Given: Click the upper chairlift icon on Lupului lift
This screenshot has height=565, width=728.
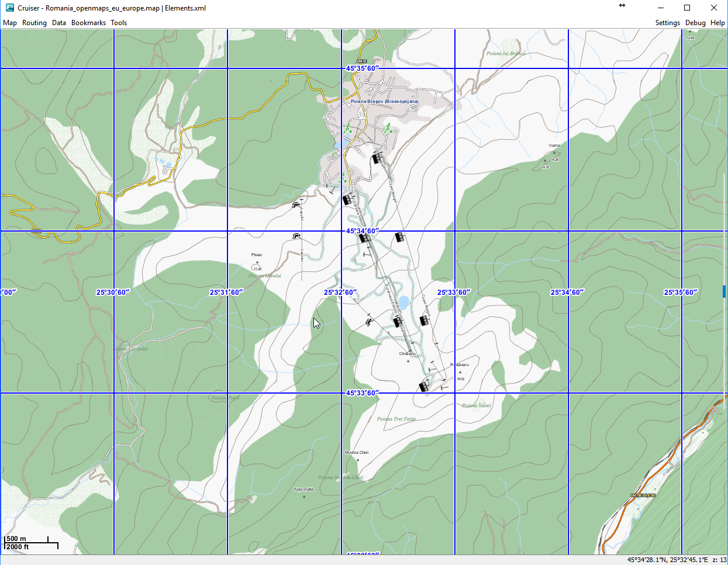Looking at the screenshot, I should pos(296,204).
